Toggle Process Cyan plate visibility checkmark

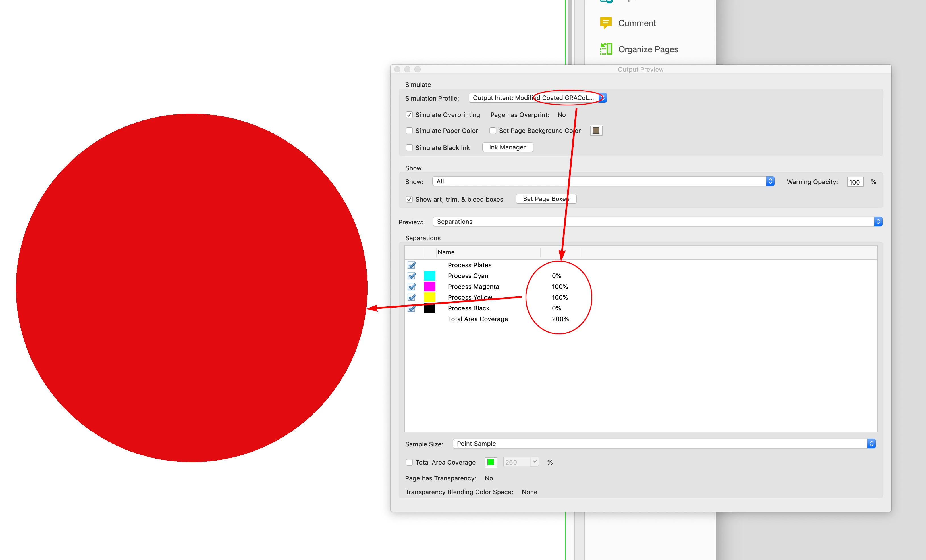pyautogui.click(x=412, y=276)
